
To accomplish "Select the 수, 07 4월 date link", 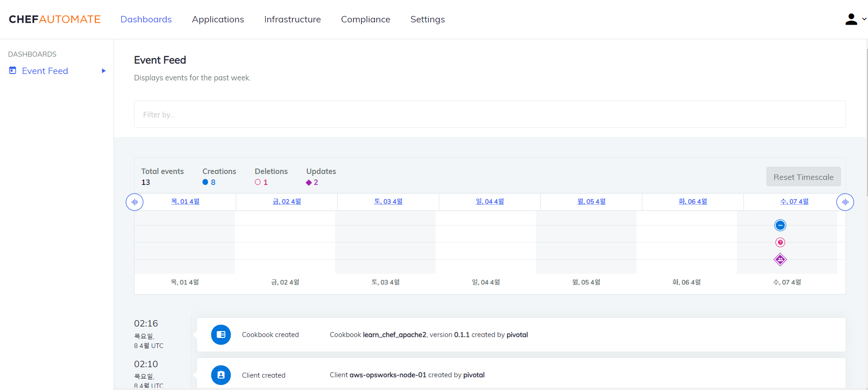I will click(x=794, y=201).
